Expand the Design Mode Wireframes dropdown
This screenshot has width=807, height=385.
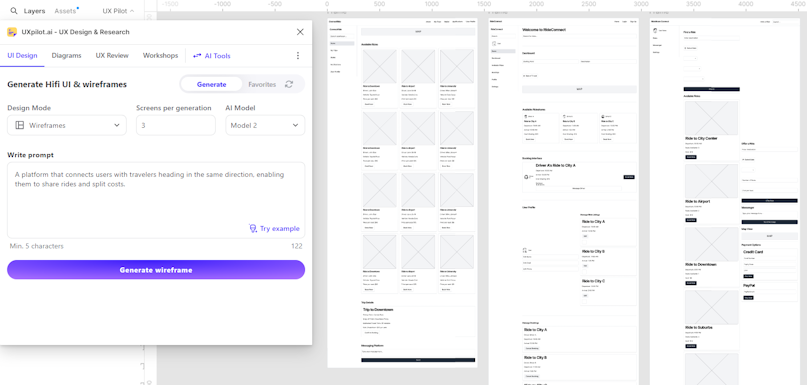tap(67, 125)
